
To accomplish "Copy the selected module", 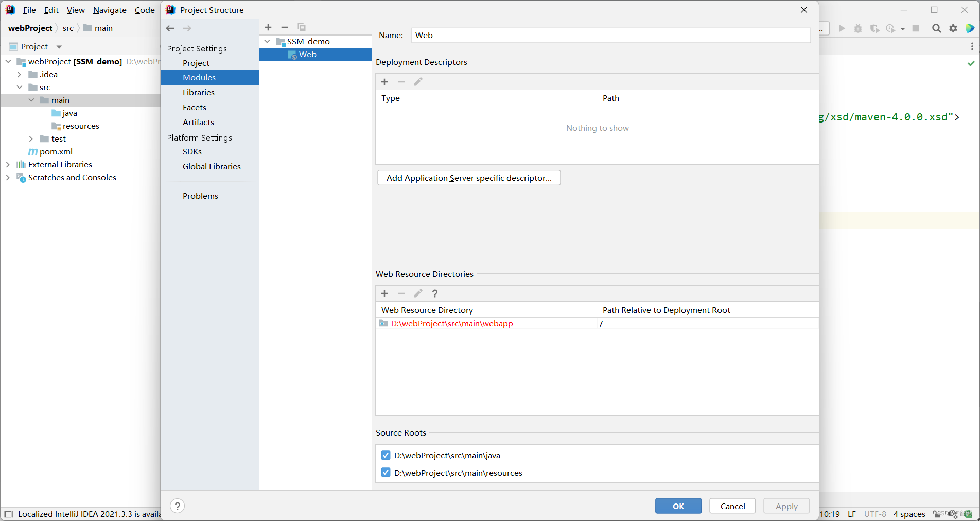I will point(302,27).
